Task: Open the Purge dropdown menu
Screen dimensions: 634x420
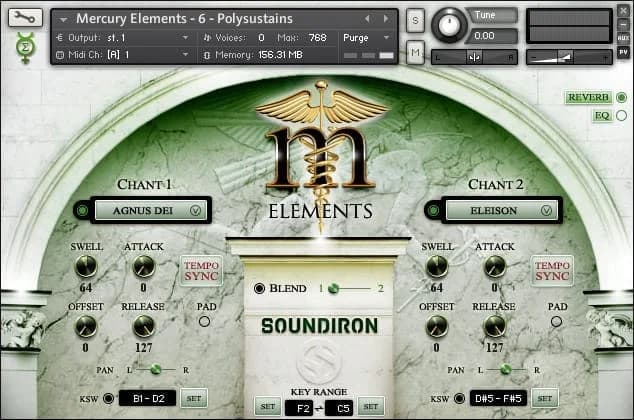Action: coord(366,38)
